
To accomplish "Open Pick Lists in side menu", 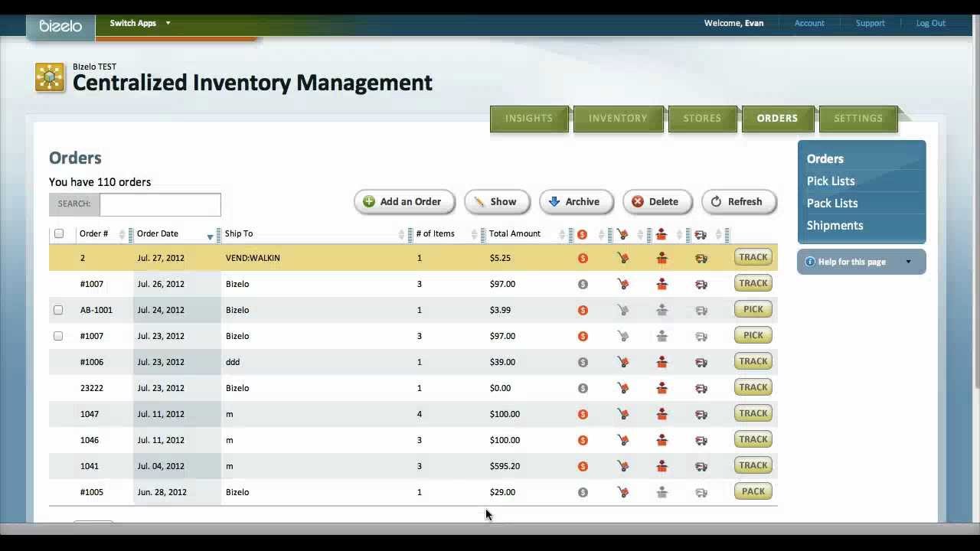I will click(831, 181).
